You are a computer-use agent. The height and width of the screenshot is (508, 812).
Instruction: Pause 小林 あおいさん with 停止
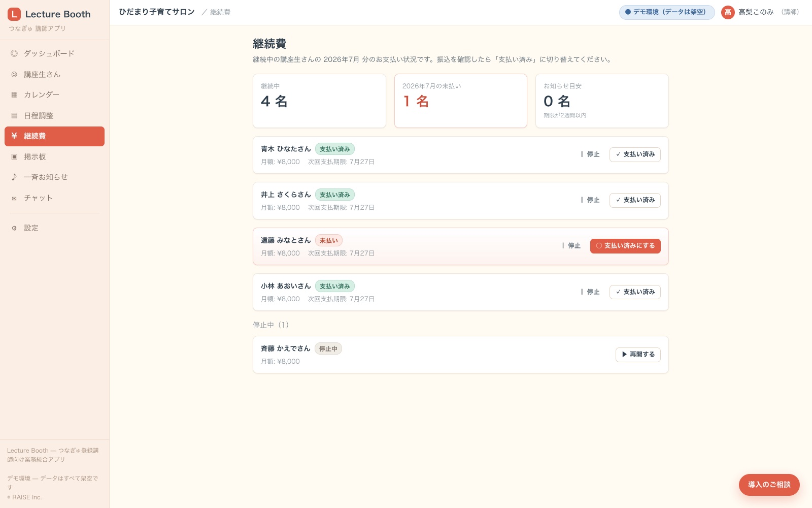click(x=590, y=292)
